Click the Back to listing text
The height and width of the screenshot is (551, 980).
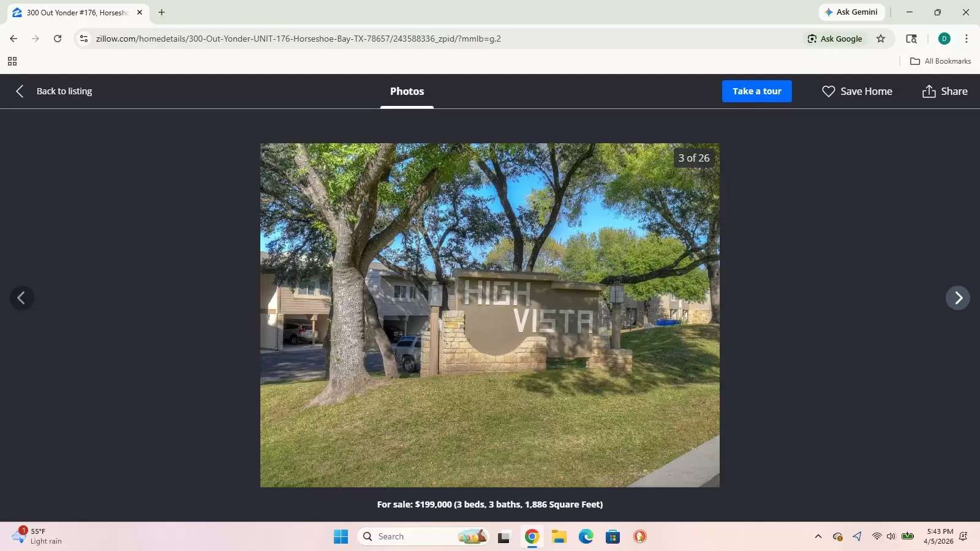click(64, 91)
